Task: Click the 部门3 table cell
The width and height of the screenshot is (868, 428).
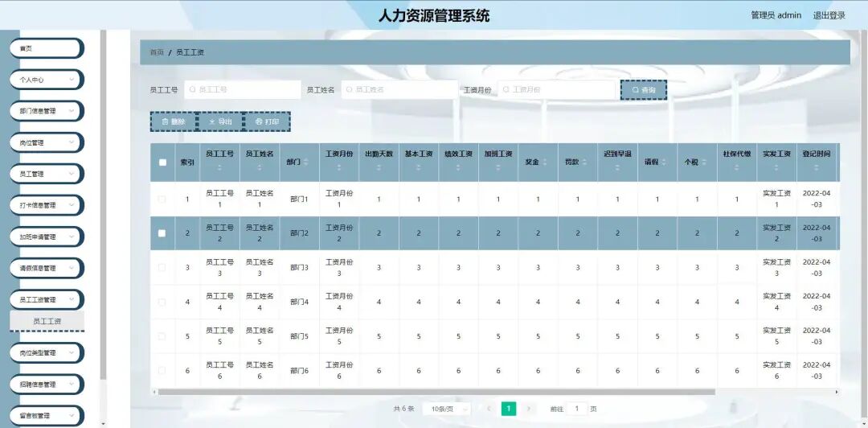Action: point(299,268)
